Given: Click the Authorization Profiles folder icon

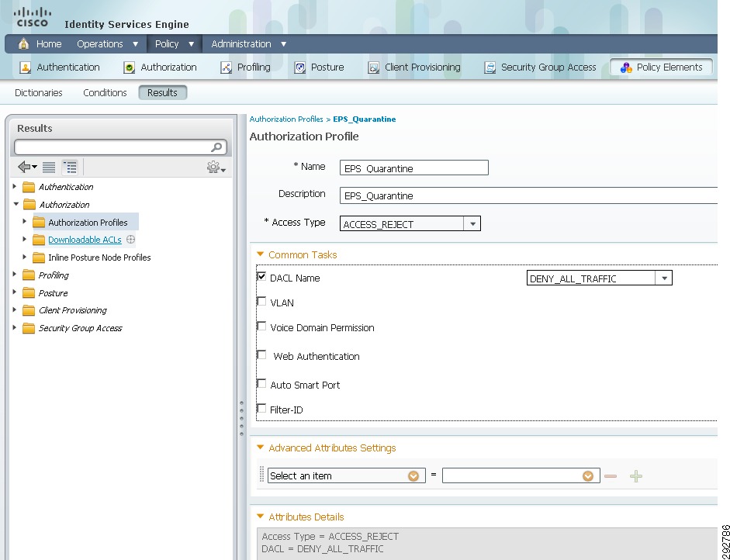Looking at the screenshot, I should 39,223.
